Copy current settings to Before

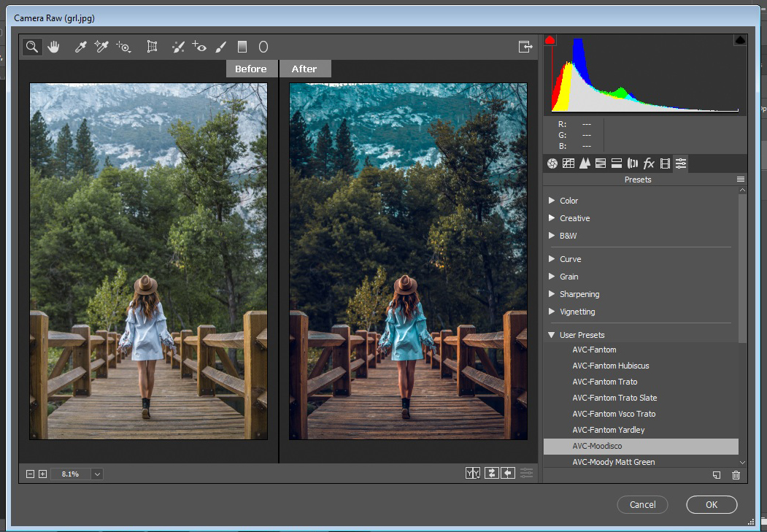pyautogui.click(x=508, y=473)
